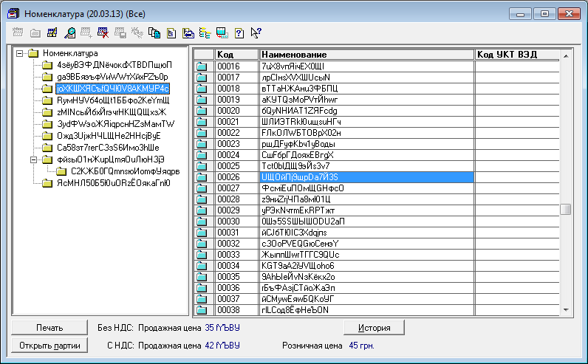
Task: Select name cell лрСІнsХVХШUсыN
Action: pyautogui.click(x=366, y=78)
